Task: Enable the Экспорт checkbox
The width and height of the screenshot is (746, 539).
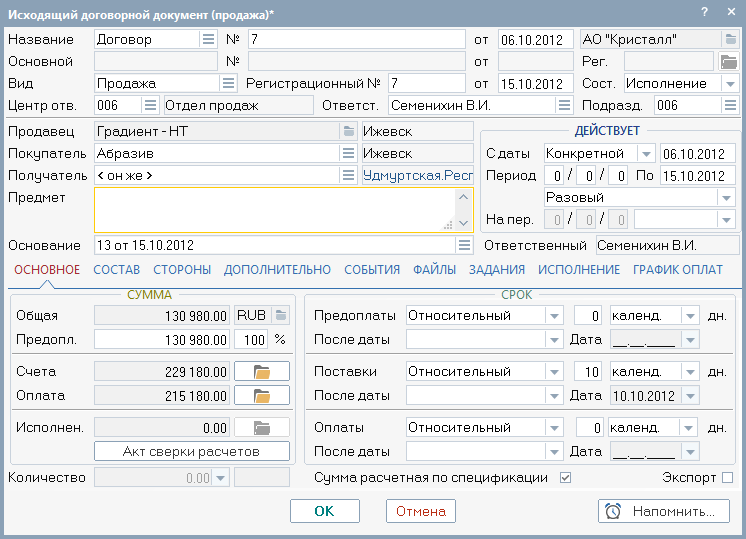Action: pyautogui.click(x=727, y=478)
